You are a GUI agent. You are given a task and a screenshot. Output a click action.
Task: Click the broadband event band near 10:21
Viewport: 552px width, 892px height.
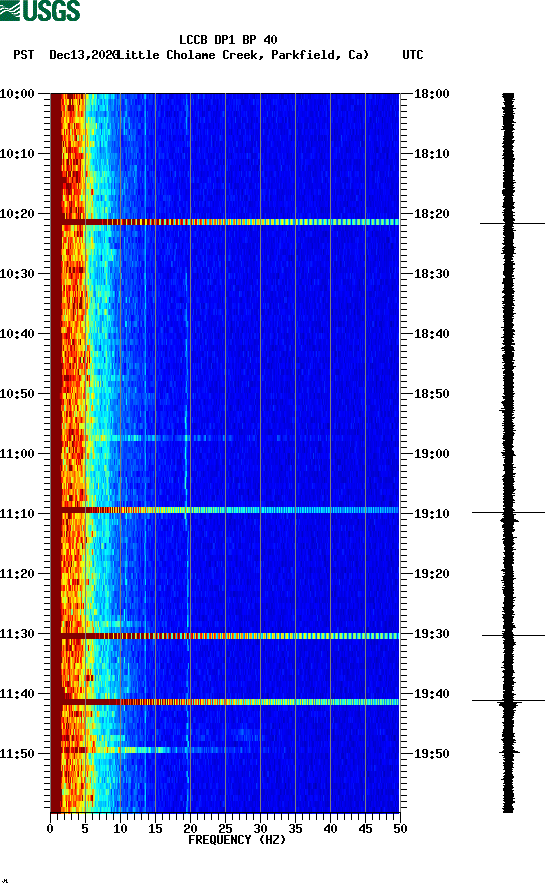[225, 222]
